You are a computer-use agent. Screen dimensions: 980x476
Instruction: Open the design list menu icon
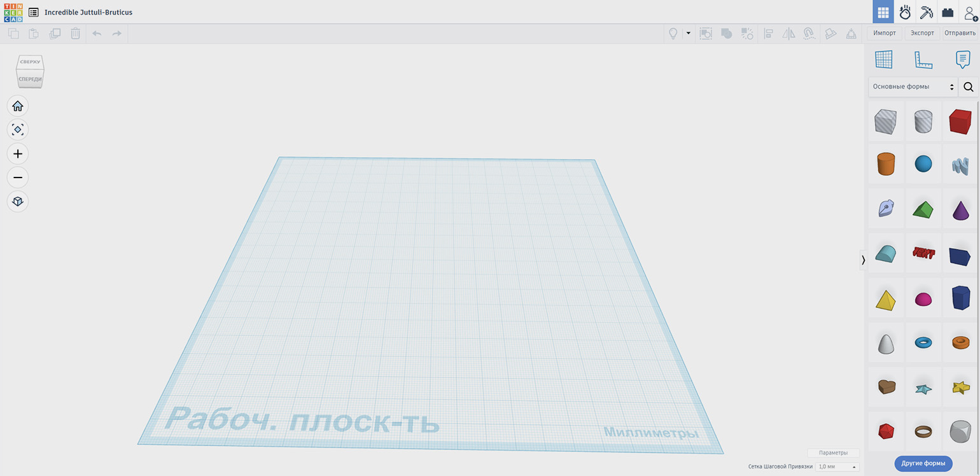click(33, 12)
